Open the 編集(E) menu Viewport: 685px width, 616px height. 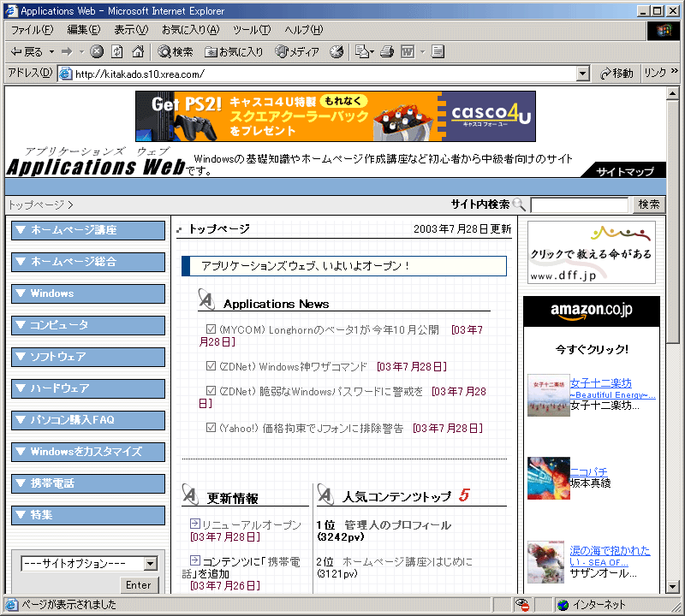coord(83,30)
